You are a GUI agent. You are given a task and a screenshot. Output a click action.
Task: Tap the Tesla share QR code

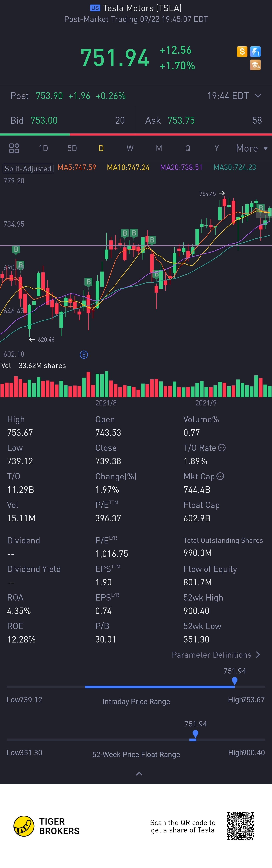(x=240, y=826)
